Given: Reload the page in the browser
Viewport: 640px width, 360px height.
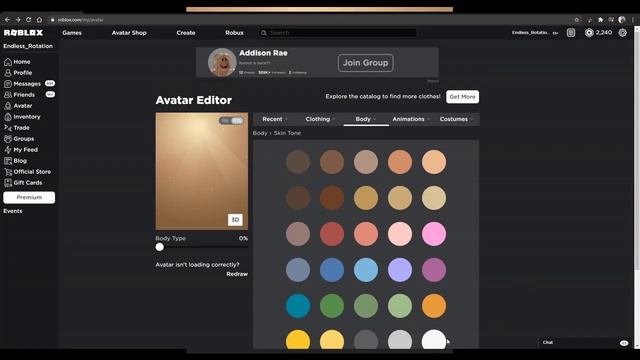Looking at the screenshot, I should (28, 20).
